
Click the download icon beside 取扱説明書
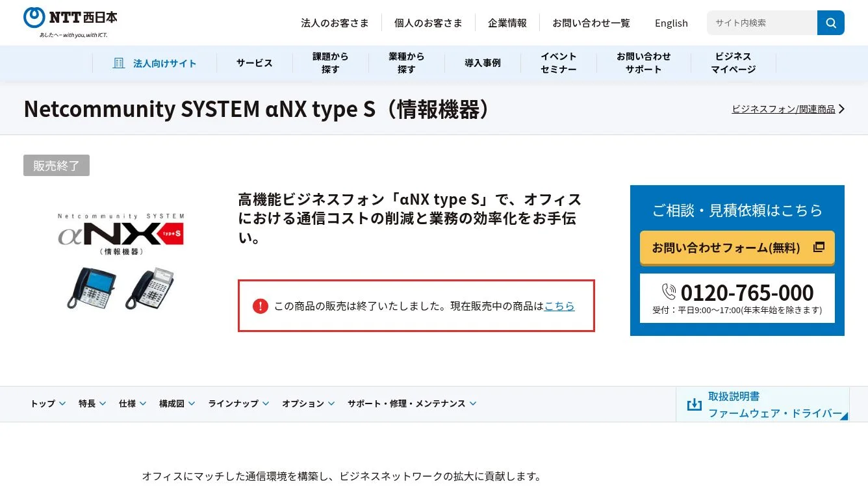click(695, 405)
